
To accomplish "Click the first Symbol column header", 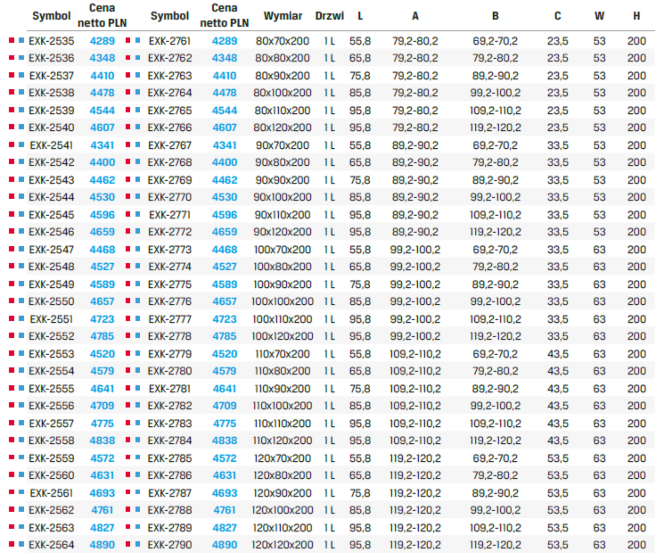I will pyautogui.click(x=51, y=16).
